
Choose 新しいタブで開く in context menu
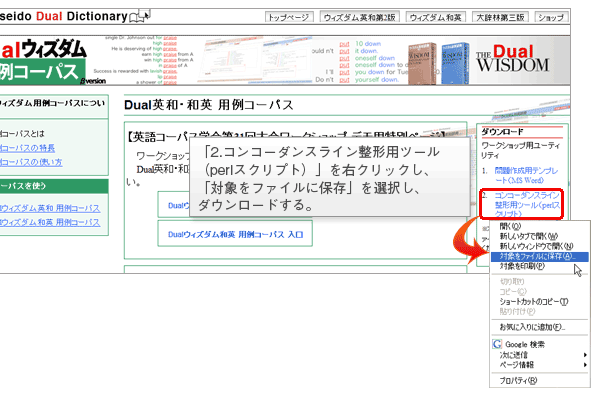[540, 236]
